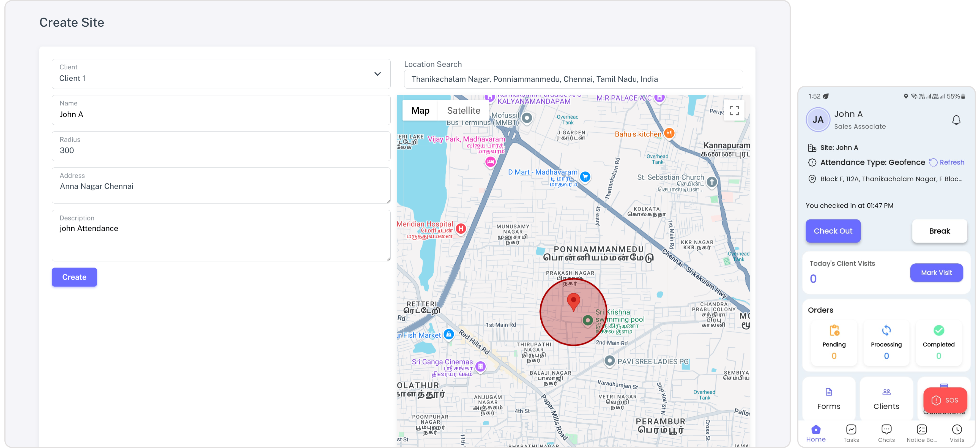The width and height of the screenshot is (980, 448).
Task: Open Tasks tab in bottom navigation
Action: [851, 433]
